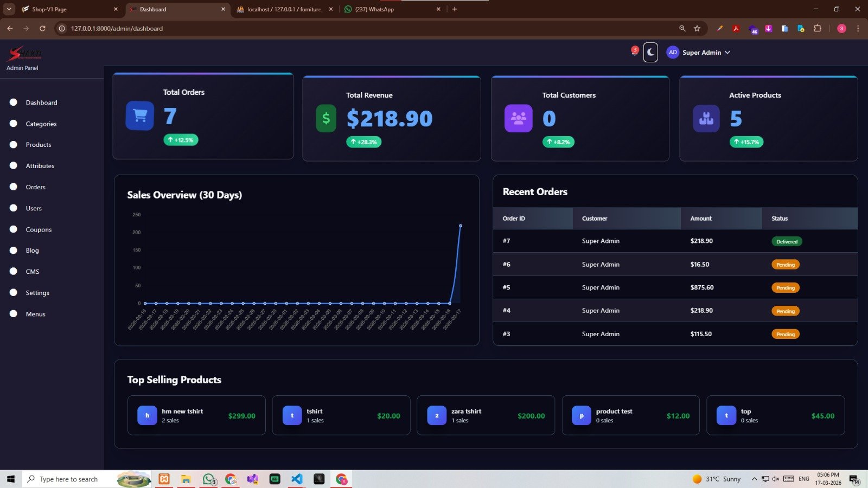The width and height of the screenshot is (868, 488).
Task: Click the hm new tshirt product thumbnail
Action: click(147, 415)
